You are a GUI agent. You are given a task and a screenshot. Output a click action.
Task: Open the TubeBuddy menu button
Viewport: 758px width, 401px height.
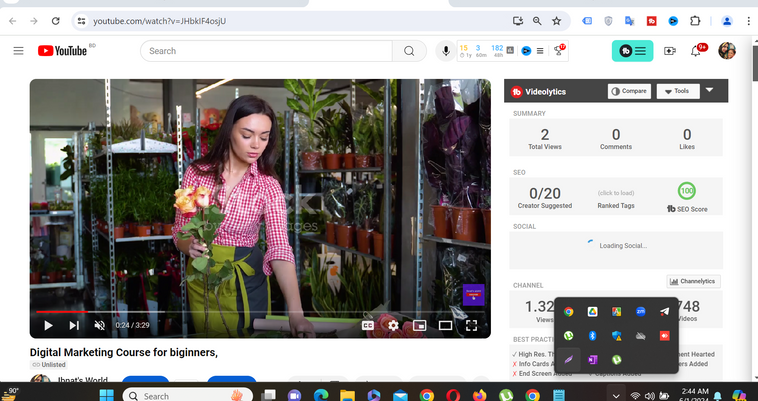coord(632,51)
